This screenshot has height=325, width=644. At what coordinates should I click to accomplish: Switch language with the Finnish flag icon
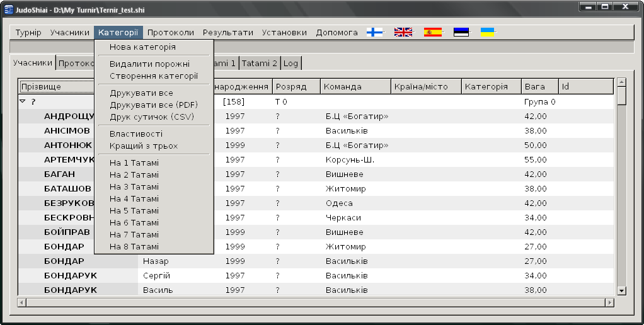[375, 32]
